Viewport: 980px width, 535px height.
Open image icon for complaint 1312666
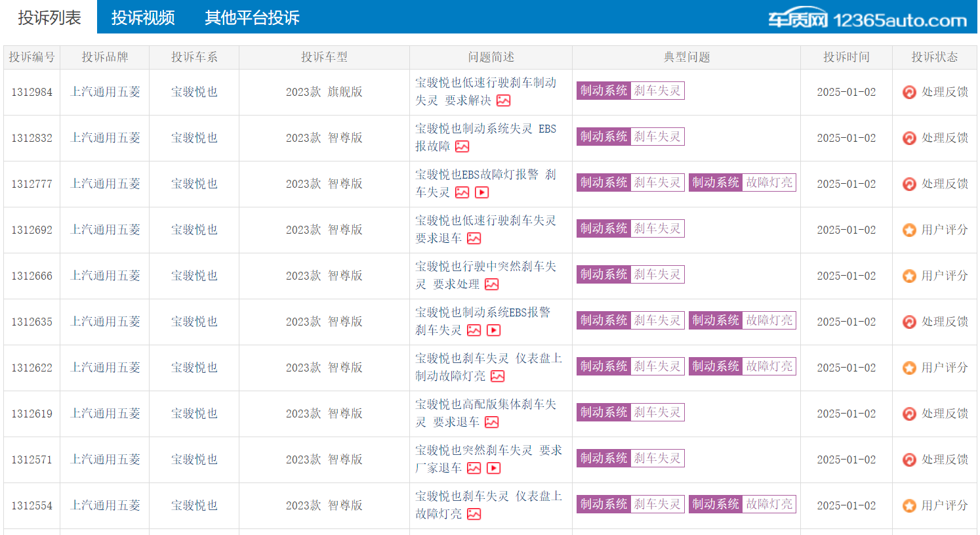(x=492, y=284)
